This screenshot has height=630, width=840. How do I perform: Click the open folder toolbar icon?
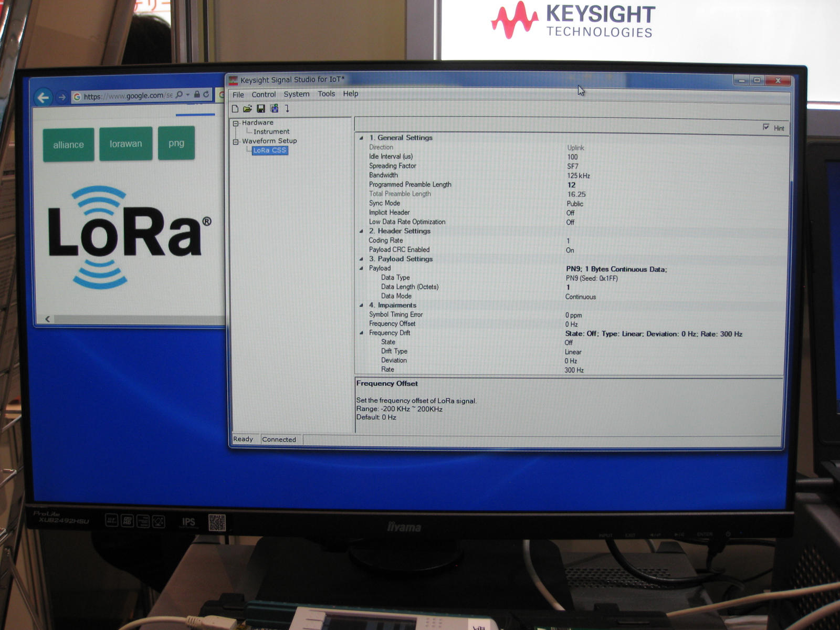[x=247, y=109]
